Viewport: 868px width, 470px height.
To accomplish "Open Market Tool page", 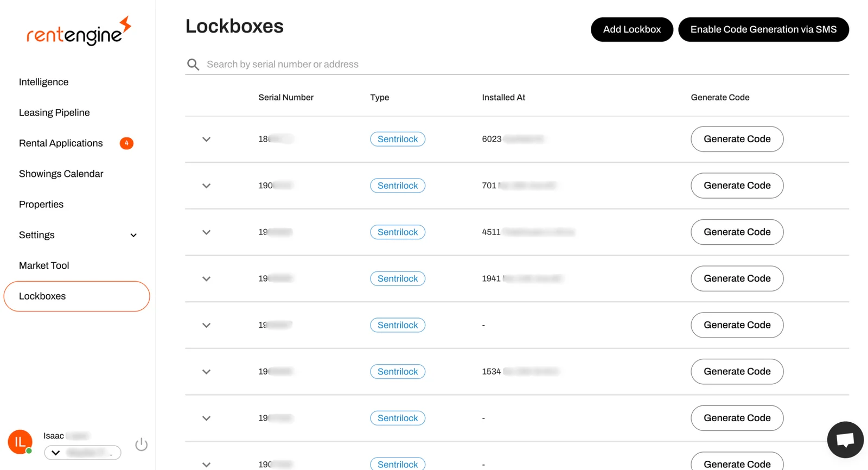I will tap(44, 265).
